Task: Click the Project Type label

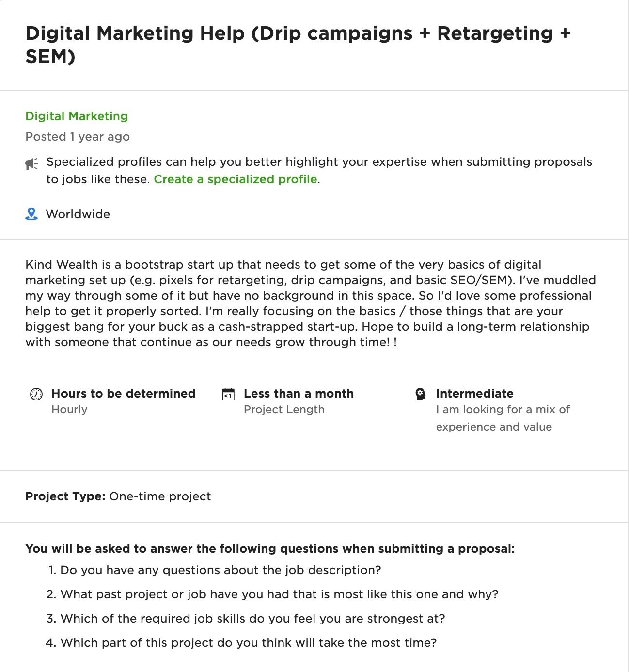Action: 64,496
